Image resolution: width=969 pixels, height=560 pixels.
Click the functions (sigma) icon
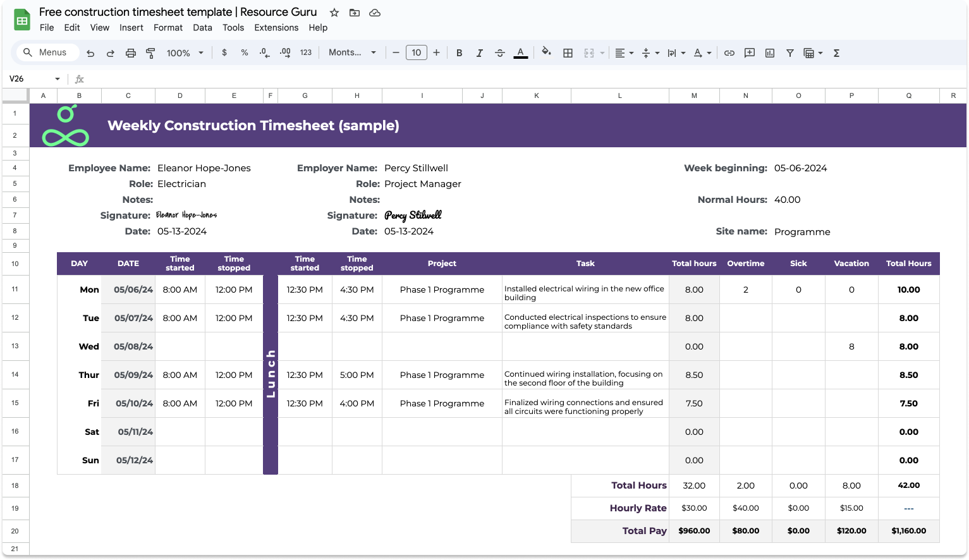[836, 52]
